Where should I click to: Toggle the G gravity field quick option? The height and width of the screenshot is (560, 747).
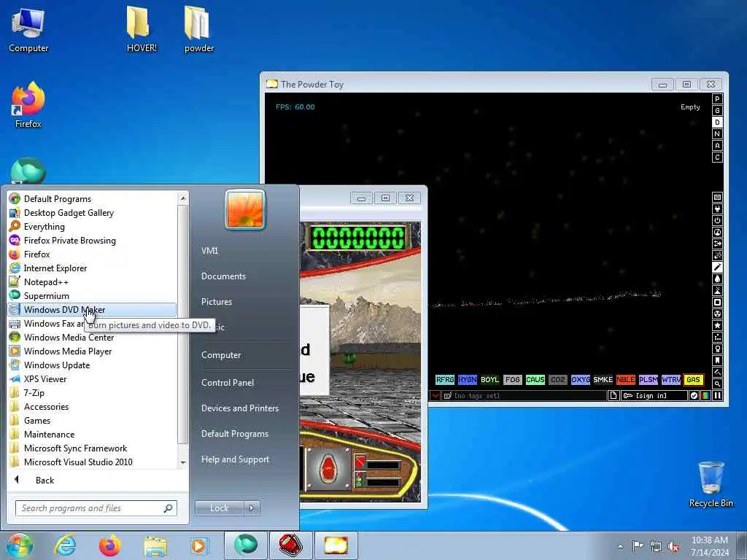pyautogui.click(x=718, y=111)
